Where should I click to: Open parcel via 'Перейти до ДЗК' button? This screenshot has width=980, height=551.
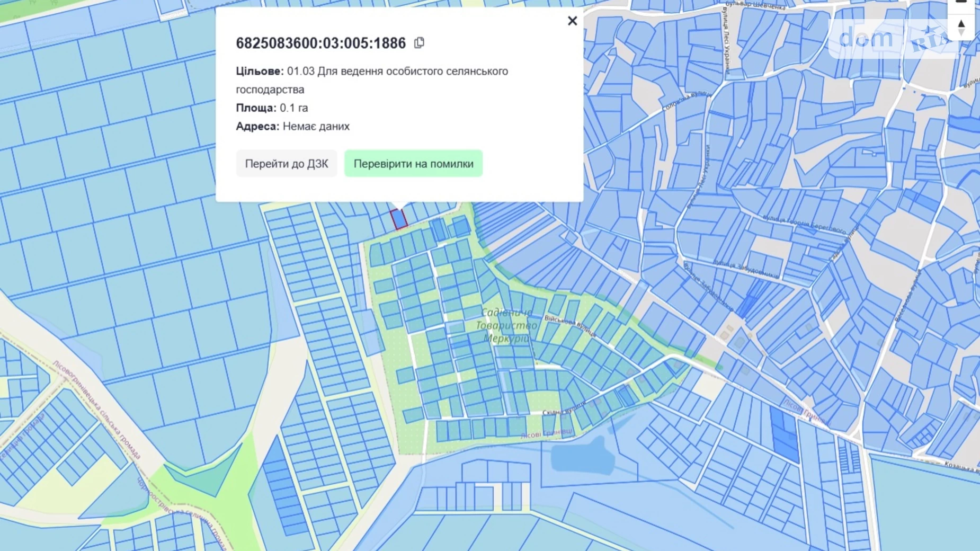click(x=287, y=164)
